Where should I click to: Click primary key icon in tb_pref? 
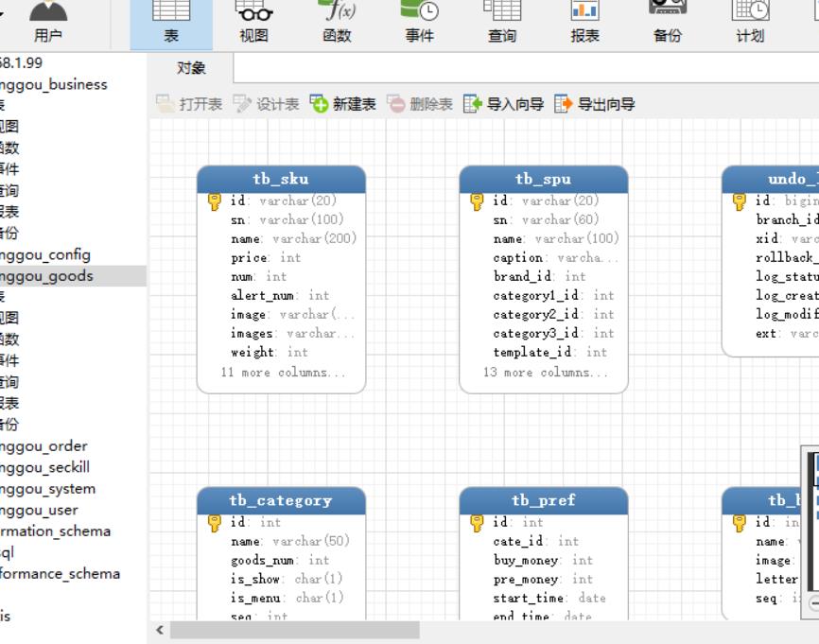(x=477, y=523)
